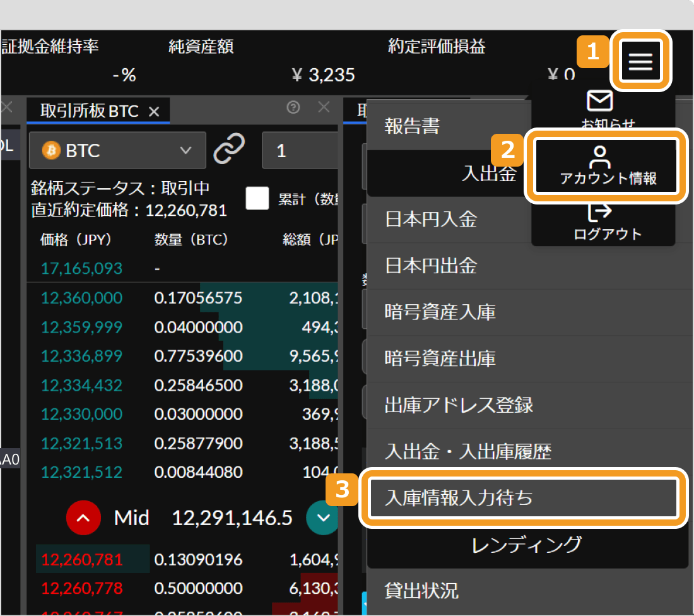694x616 pixels.
Task: Open 日本円出金 menu entry
Action: click(530, 266)
